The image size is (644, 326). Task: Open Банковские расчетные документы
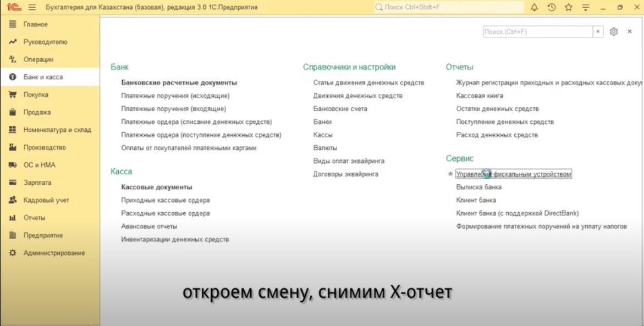click(x=179, y=83)
